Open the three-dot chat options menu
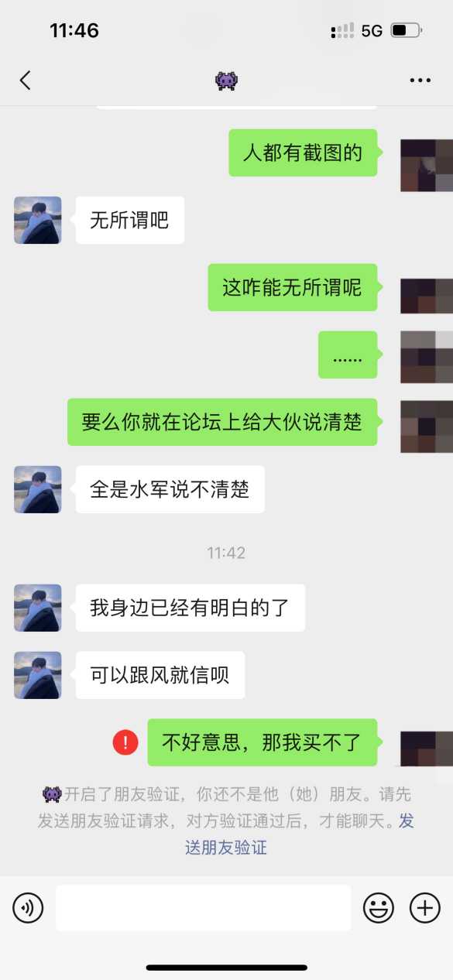 coord(420,81)
